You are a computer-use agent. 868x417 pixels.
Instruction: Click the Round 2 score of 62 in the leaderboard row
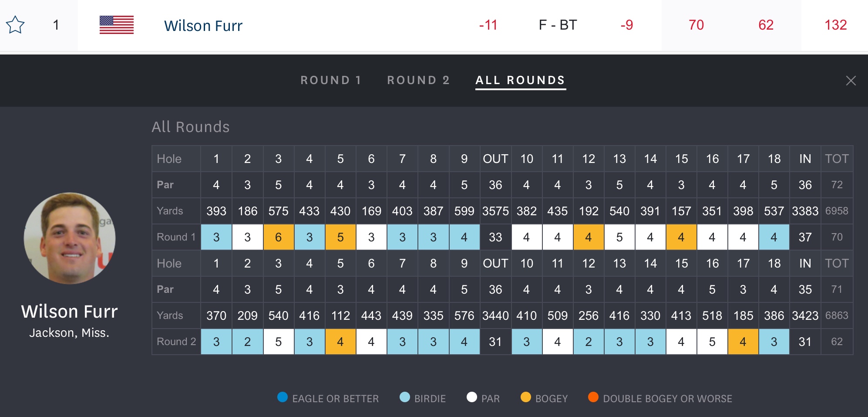(766, 25)
